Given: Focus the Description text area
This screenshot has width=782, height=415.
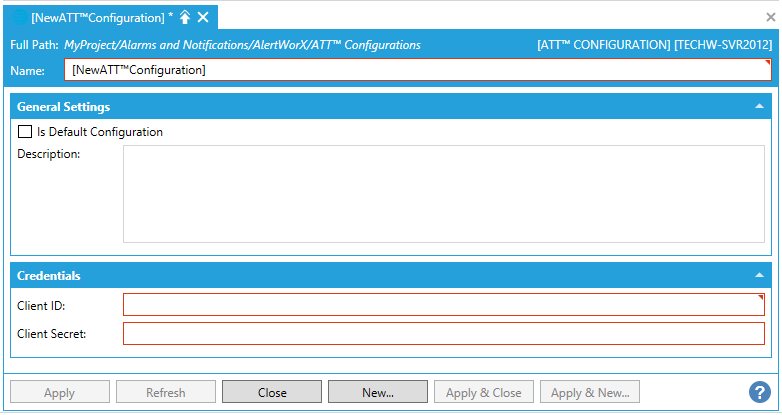Looking at the screenshot, I should point(443,195).
